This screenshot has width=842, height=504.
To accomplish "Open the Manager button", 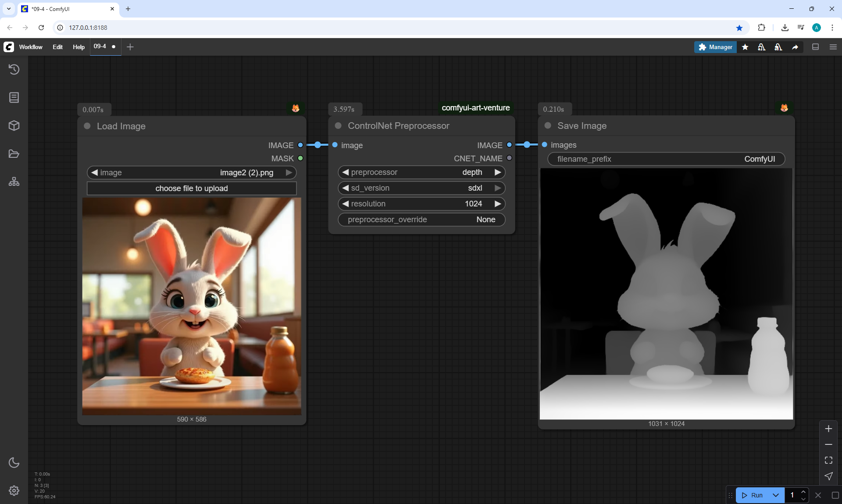I will click(x=715, y=47).
